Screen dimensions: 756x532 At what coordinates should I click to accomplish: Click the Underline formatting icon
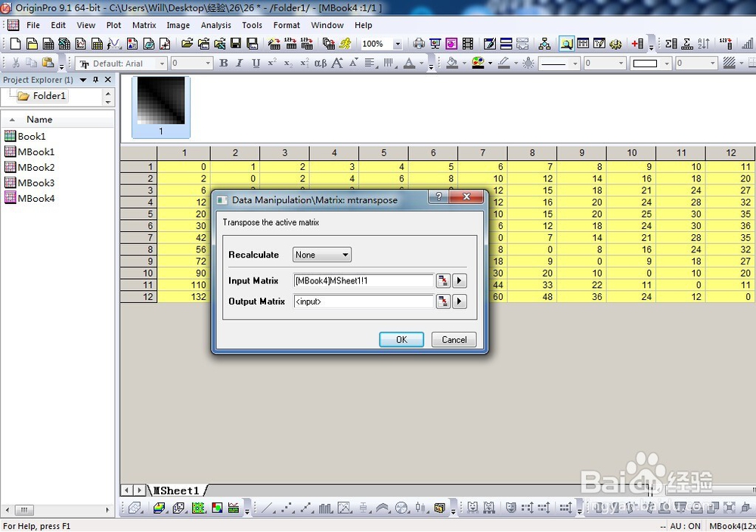pyautogui.click(x=256, y=63)
